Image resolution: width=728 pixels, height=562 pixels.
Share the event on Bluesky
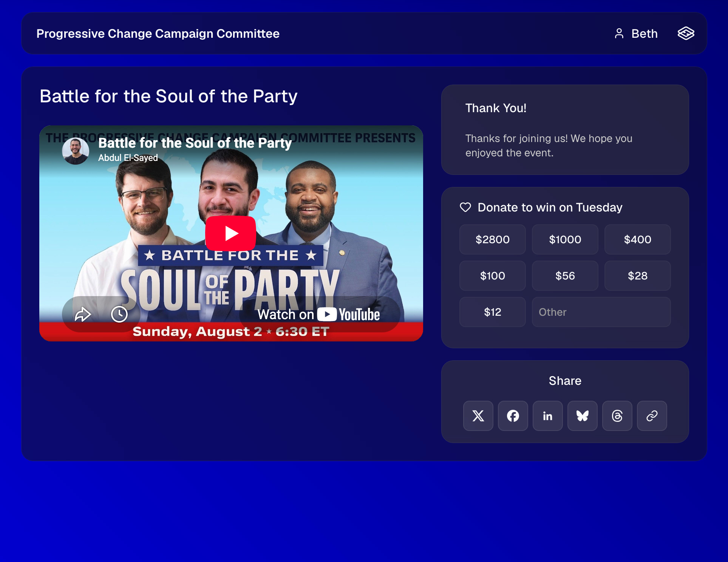[x=583, y=416]
